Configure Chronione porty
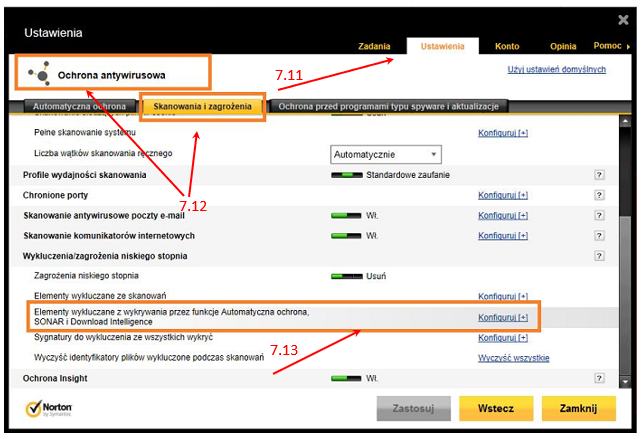Viewport: 644px width, 439px height. point(503,195)
